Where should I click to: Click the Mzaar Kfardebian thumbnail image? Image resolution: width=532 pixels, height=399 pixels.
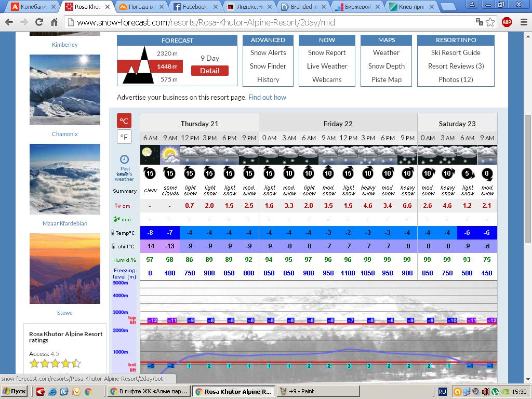(65, 179)
